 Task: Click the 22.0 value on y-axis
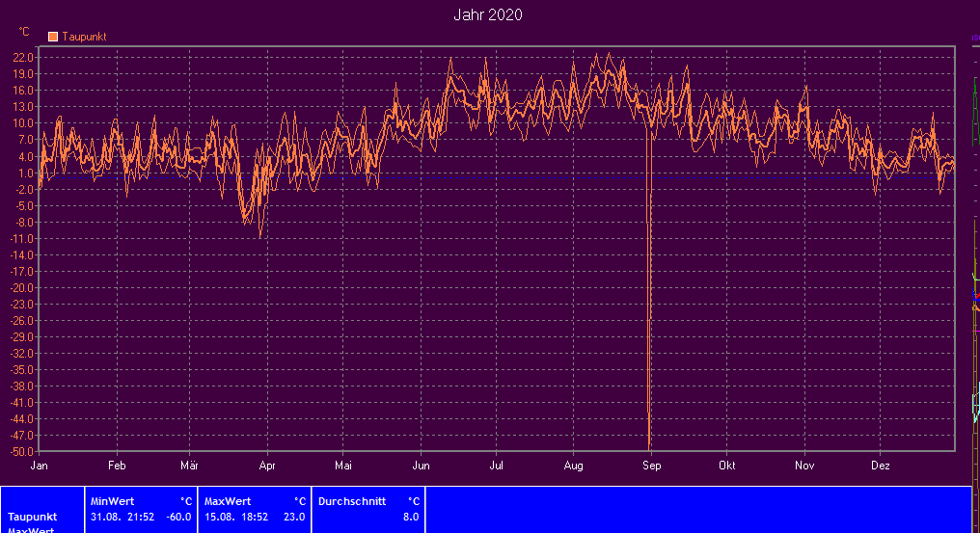[x=24, y=58]
